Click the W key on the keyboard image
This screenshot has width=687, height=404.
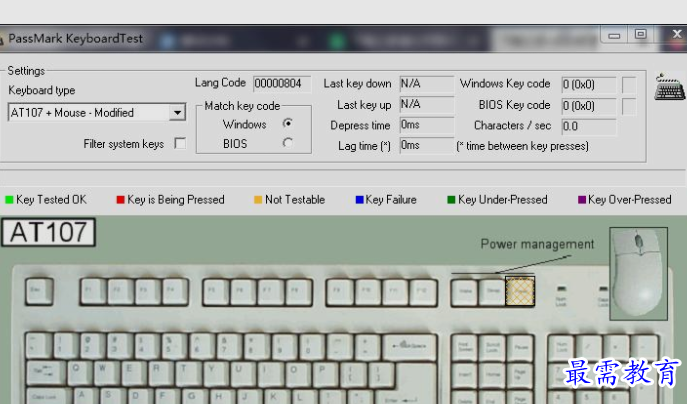pyautogui.click(x=106, y=372)
